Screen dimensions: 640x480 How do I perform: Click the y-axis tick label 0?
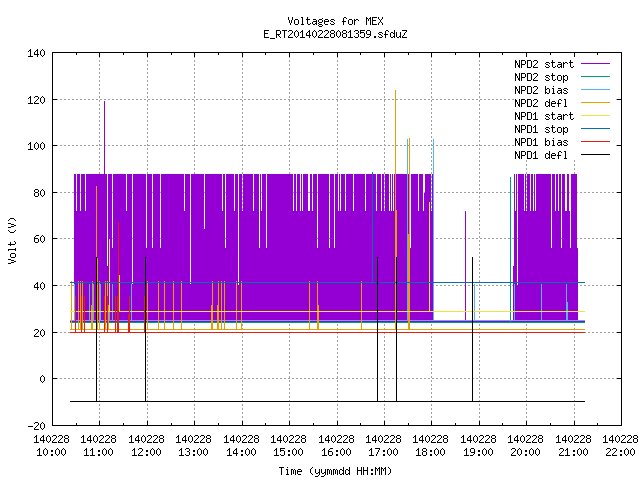[42, 379]
